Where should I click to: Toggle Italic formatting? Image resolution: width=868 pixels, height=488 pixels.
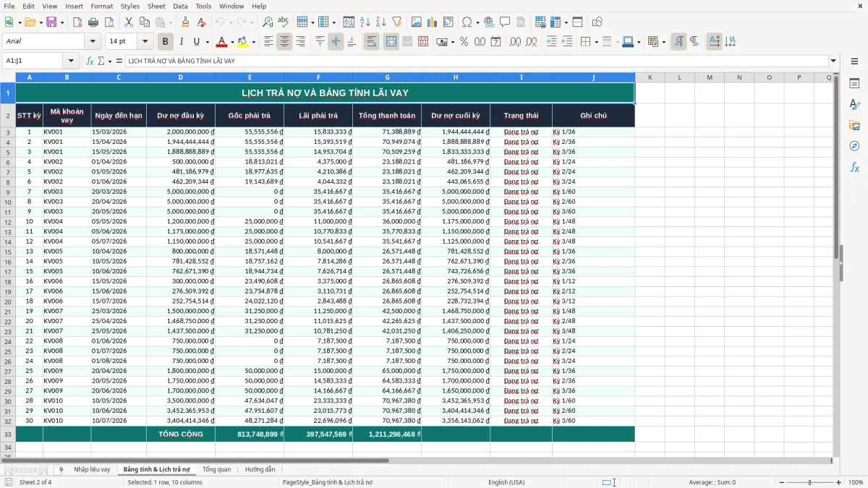click(x=181, y=42)
